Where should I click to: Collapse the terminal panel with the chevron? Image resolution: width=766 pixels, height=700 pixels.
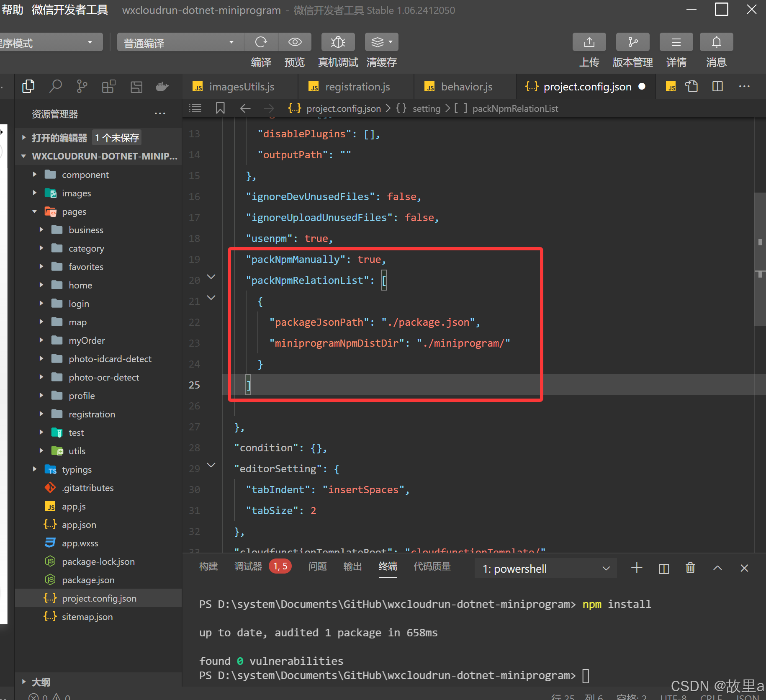click(717, 568)
